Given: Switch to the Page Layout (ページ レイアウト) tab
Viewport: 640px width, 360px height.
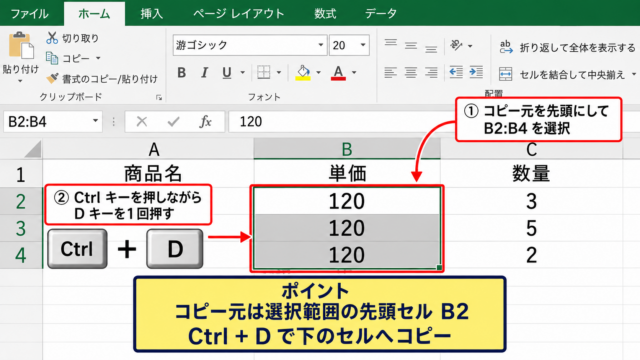Looking at the screenshot, I should 238,13.
